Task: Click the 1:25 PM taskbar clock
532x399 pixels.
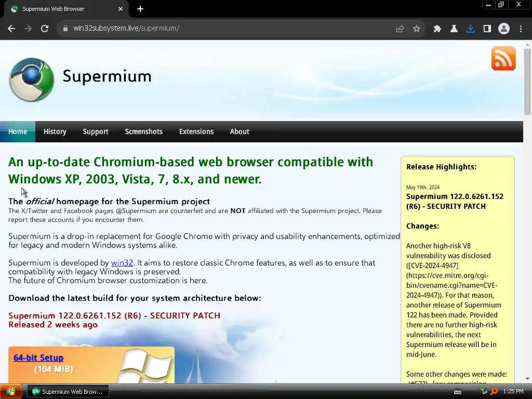Action: [513, 392]
